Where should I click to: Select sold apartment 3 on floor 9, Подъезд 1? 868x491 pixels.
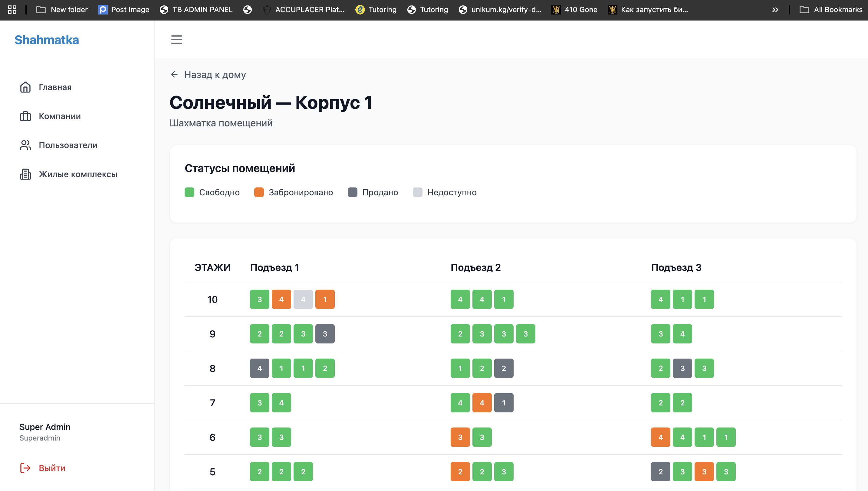pyautogui.click(x=325, y=333)
